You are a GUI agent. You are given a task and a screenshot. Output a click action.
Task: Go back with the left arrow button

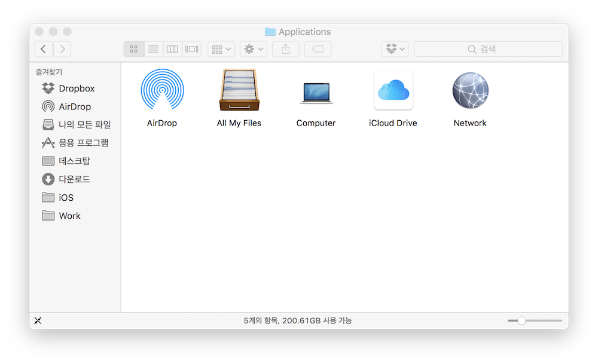(x=44, y=49)
